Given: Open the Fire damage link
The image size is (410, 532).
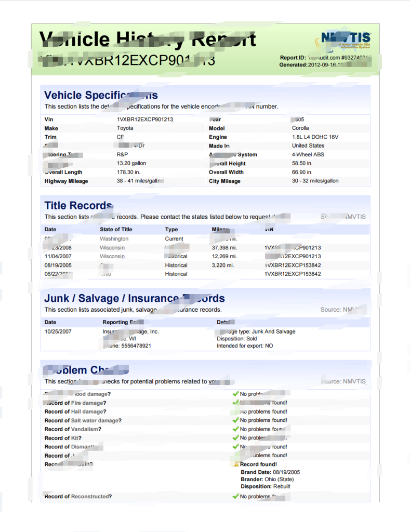Looking at the screenshot, I should [87, 403].
